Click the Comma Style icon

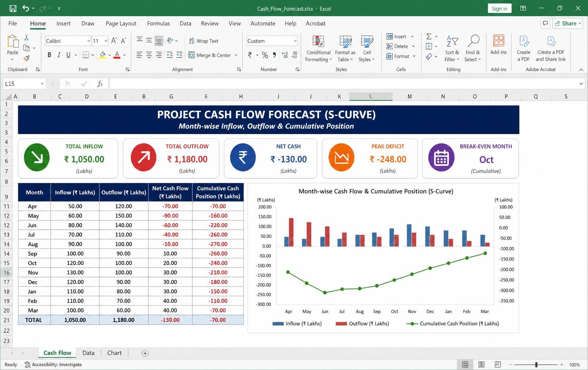coord(275,55)
